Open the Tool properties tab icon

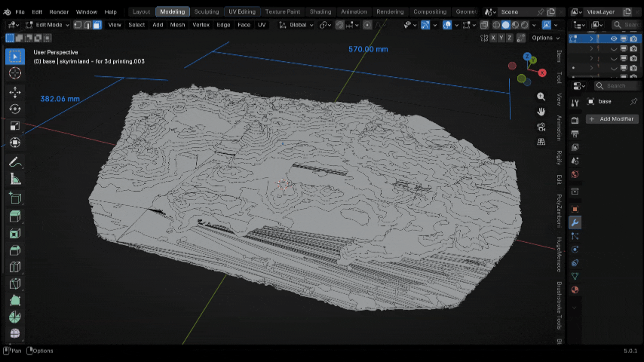click(575, 103)
